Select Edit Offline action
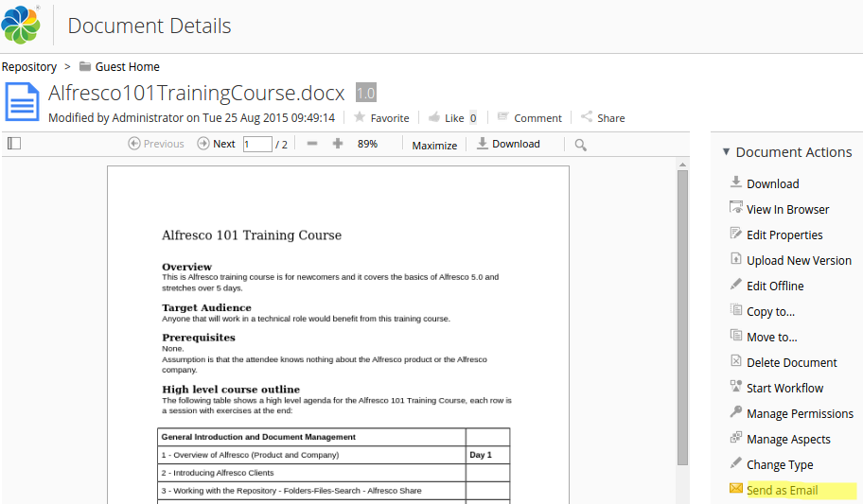 tap(775, 287)
